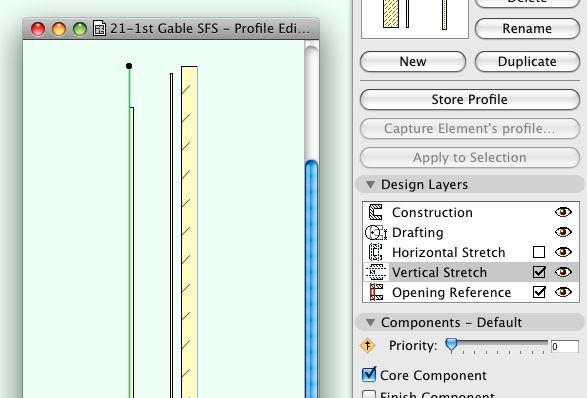Uncheck the Opening Reference checkbox
The width and height of the screenshot is (587, 398).
tap(539, 292)
